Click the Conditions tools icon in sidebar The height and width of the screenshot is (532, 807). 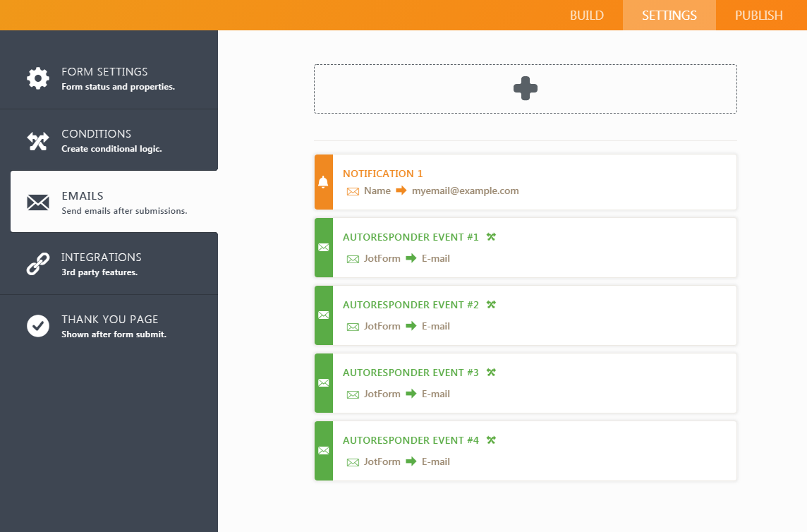tap(38, 141)
